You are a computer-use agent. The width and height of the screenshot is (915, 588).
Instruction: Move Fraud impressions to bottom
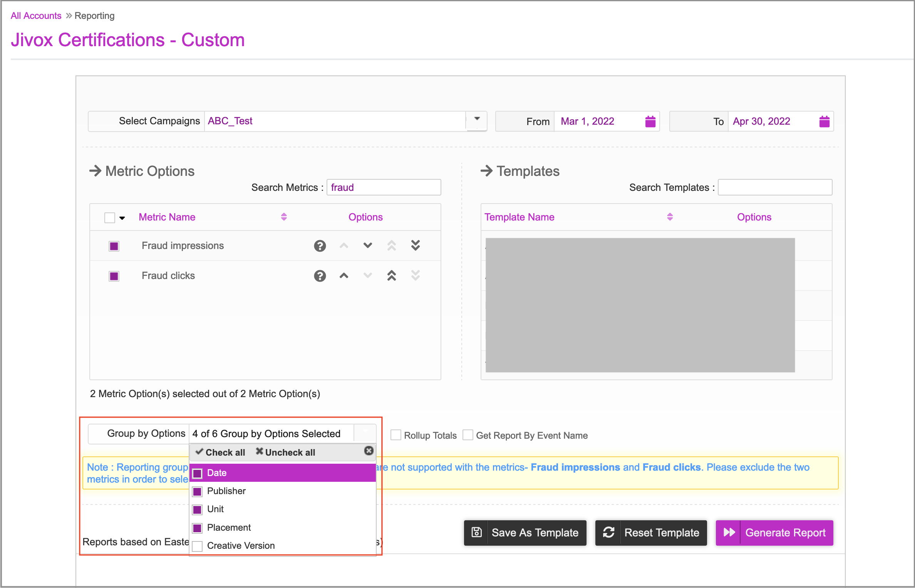click(x=415, y=246)
